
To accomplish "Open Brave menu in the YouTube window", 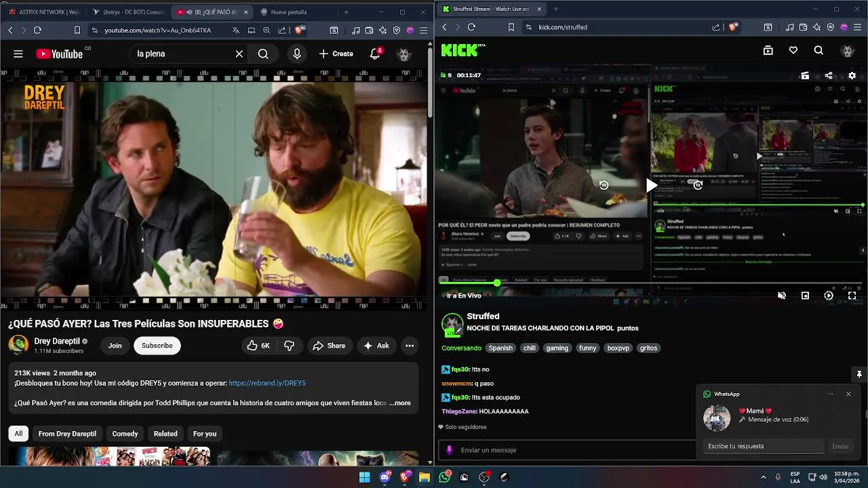I will 424,30.
